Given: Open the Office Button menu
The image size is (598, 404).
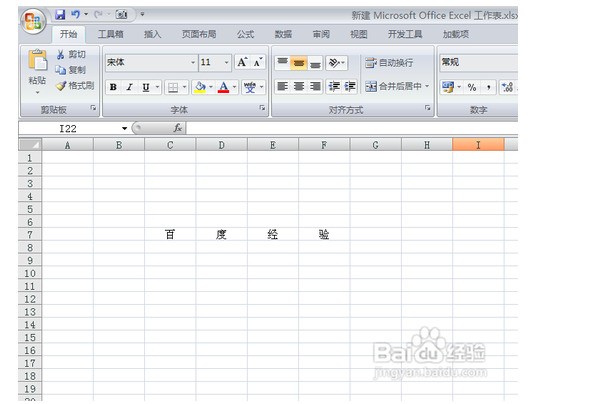Looking at the screenshot, I should pyautogui.click(x=33, y=21).
